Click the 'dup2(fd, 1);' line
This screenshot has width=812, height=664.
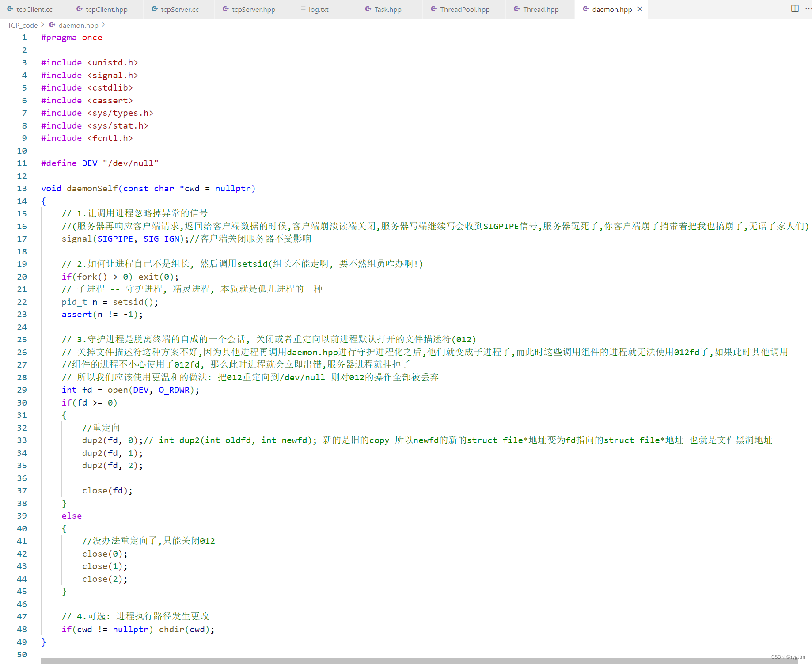coord(113,453)
